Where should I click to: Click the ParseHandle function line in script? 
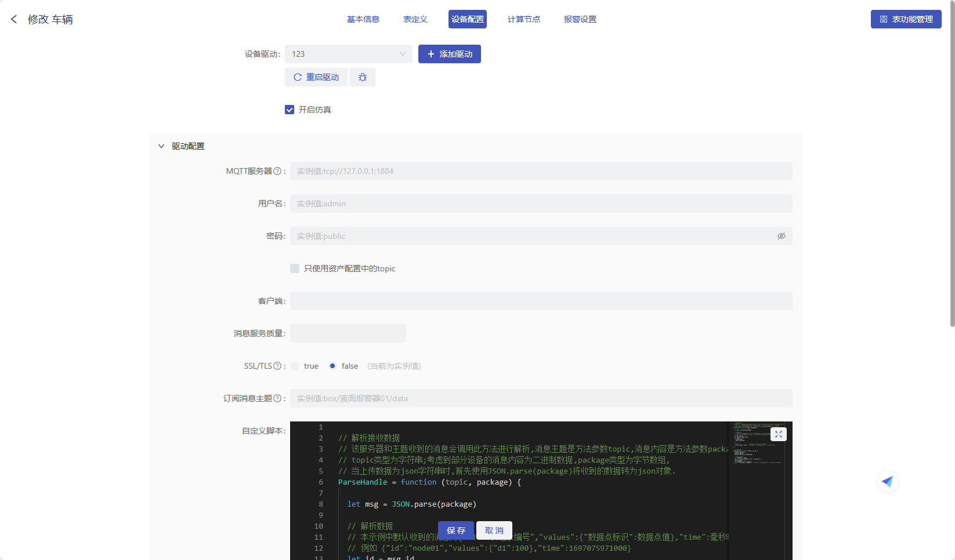(x=430, y=482)
